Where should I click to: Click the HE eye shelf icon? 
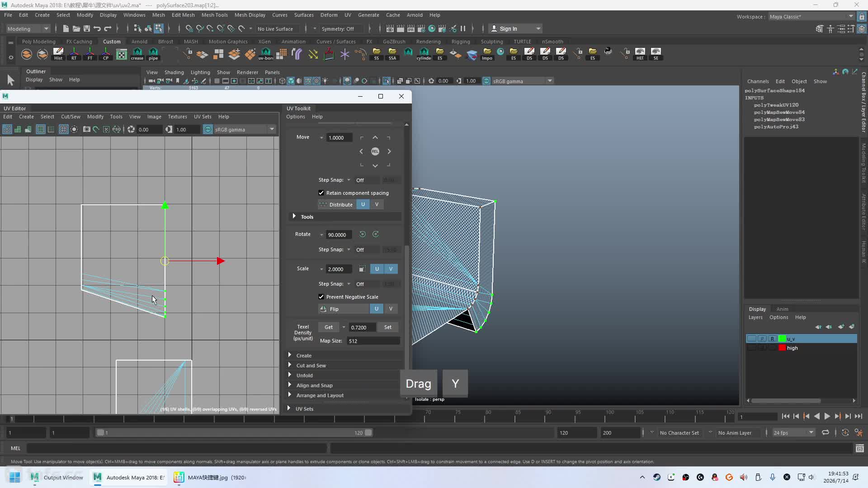point(640,54)
